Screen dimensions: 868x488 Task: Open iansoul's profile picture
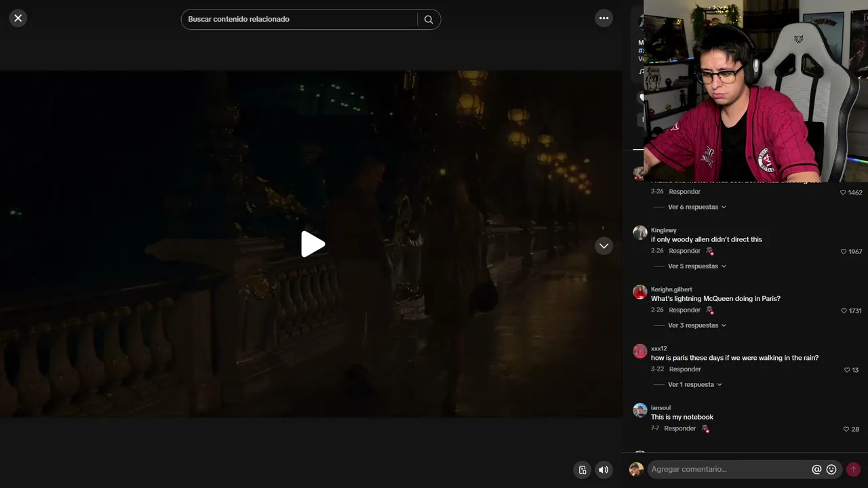pos(640,410)
